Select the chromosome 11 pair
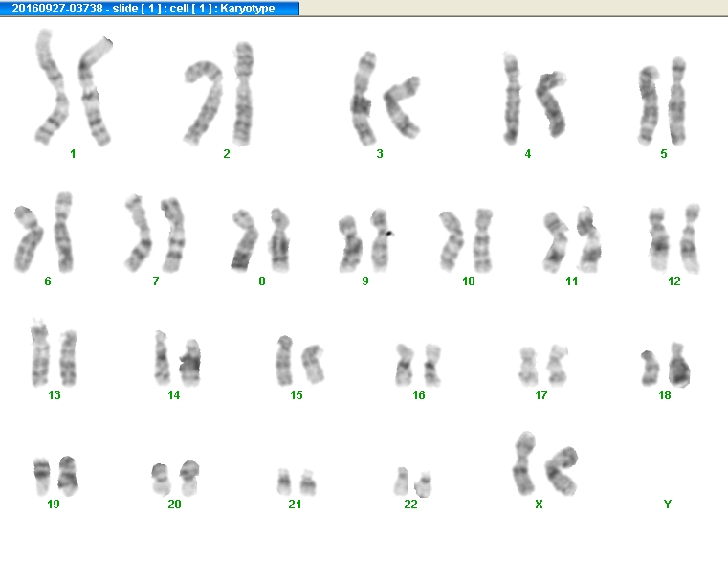The height and width of the screenshot is (561, 728). click(572, 239)
